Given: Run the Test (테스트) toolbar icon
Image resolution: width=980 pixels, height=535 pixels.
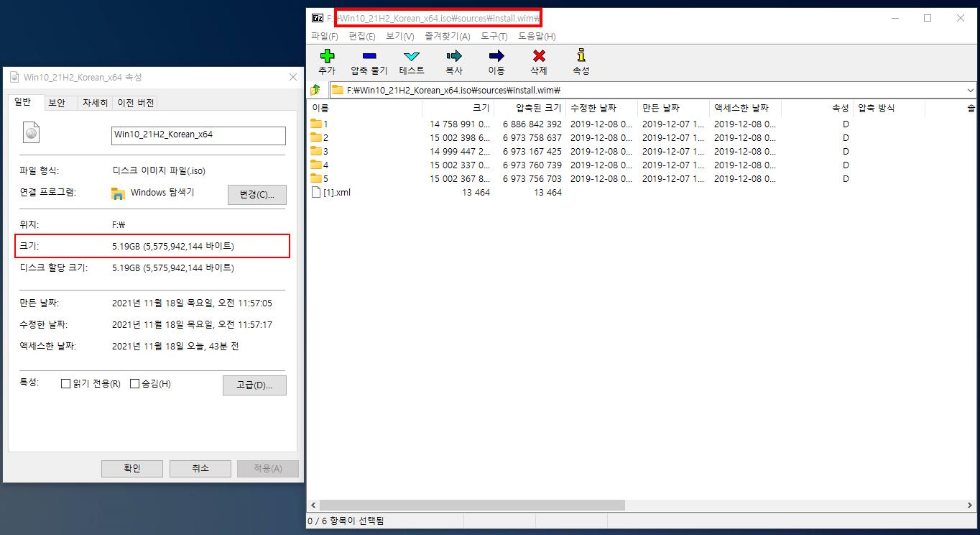Looking at the screenshot, I should [x=412, y=56].
